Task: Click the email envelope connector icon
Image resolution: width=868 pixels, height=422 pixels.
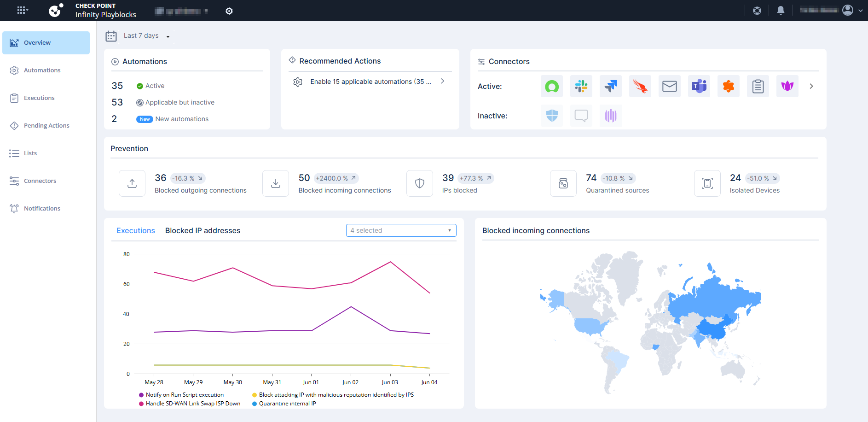Action: [x=670, y=86]
